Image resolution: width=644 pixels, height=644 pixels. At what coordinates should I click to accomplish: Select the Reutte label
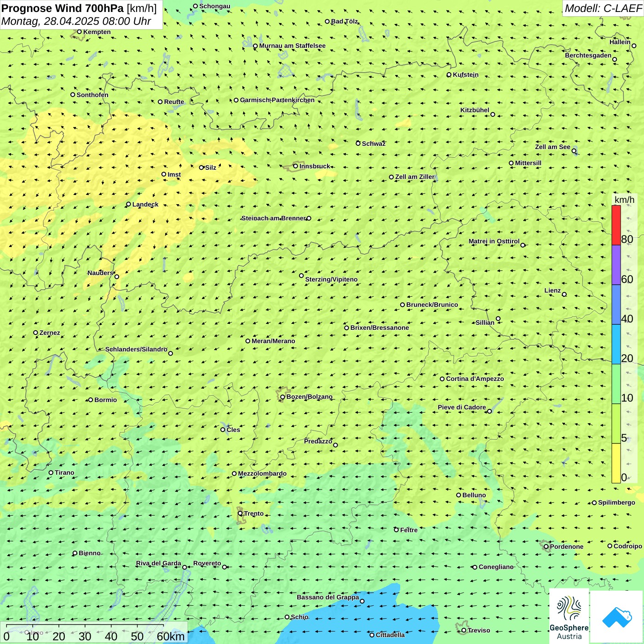point(174,102)
